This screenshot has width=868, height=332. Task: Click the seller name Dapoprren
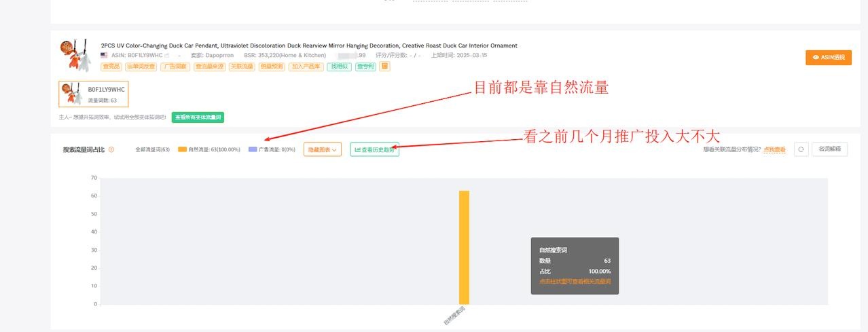point(220,55)
